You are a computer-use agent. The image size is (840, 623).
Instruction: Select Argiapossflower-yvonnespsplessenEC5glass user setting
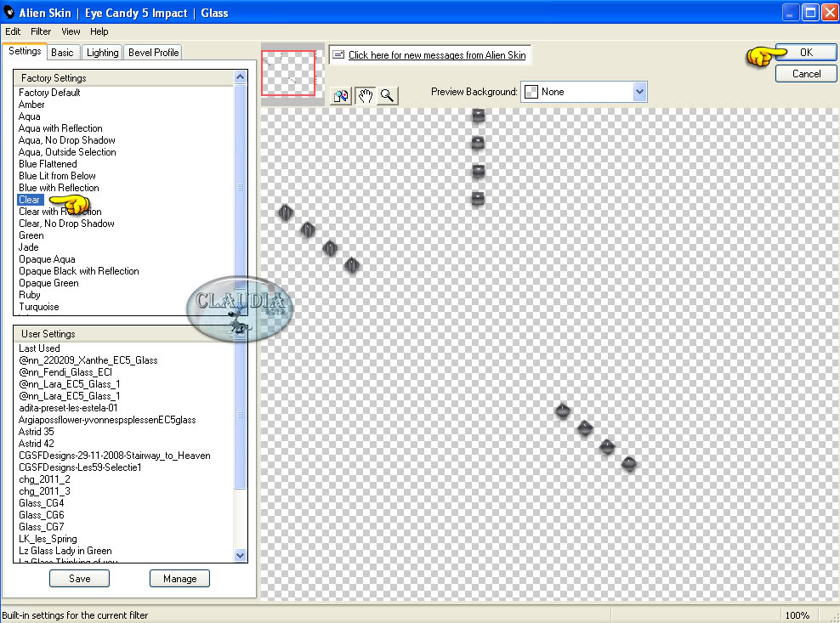click(x=107, y=420)
